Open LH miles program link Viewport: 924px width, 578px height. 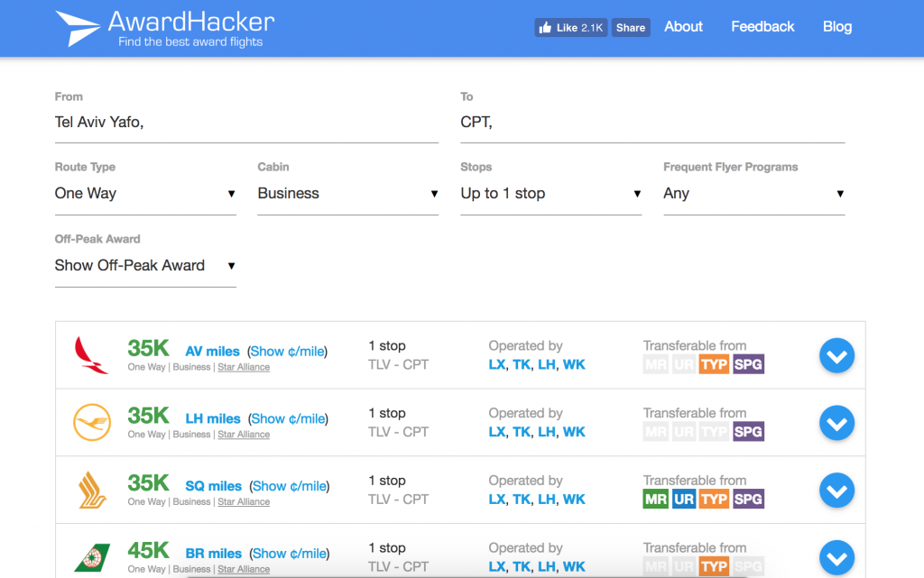point(213,419)
